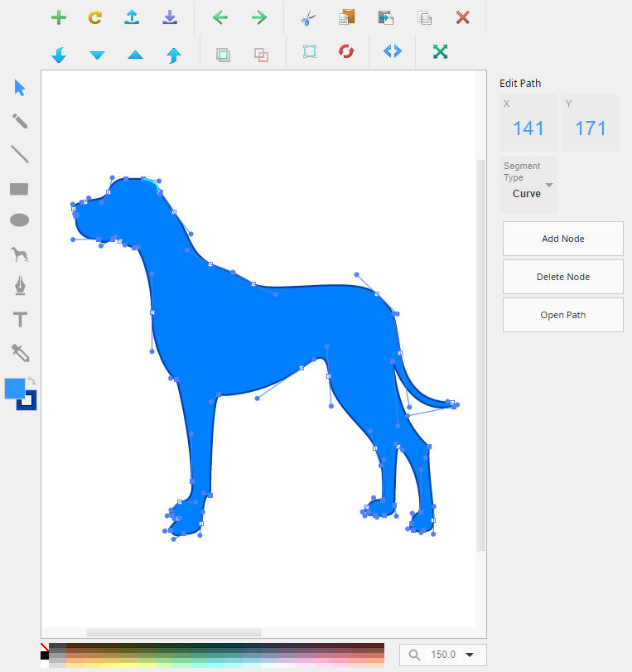Image resolution: width=632 pixels, height=672 pixels.
Task: Select the Rectangle shape tool
Action: 20,189
